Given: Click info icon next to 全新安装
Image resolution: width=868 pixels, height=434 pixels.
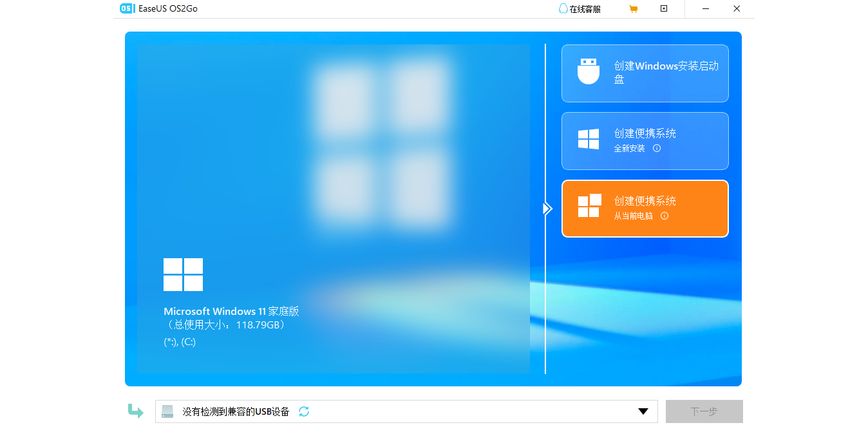Looking at the screenshot, I should tap(657, 148).
